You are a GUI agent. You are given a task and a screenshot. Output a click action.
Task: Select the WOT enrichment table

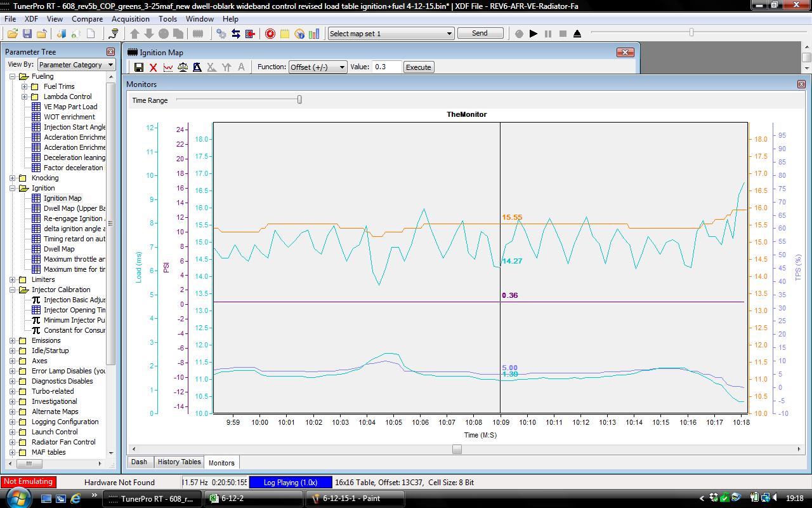tap(69, 117)
